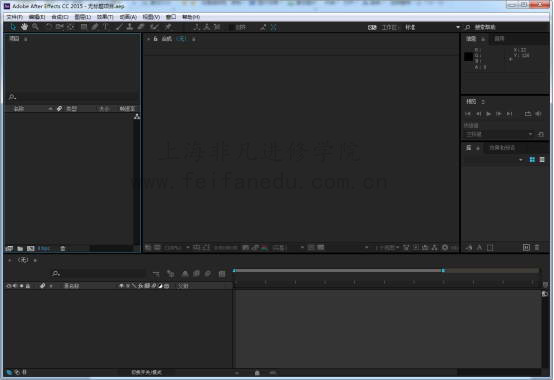The width and height of the screenshot is (554, 380).
Task: Click the Libraries panel trash icon
Action: 537,248
